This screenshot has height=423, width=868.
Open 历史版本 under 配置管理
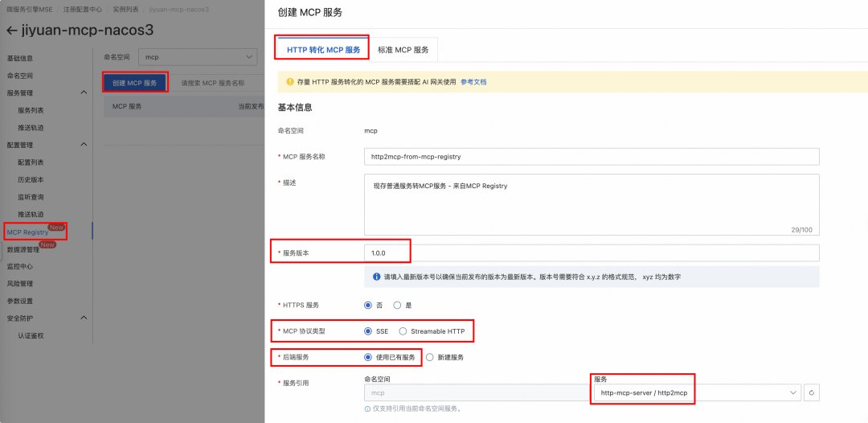[31, 179]
